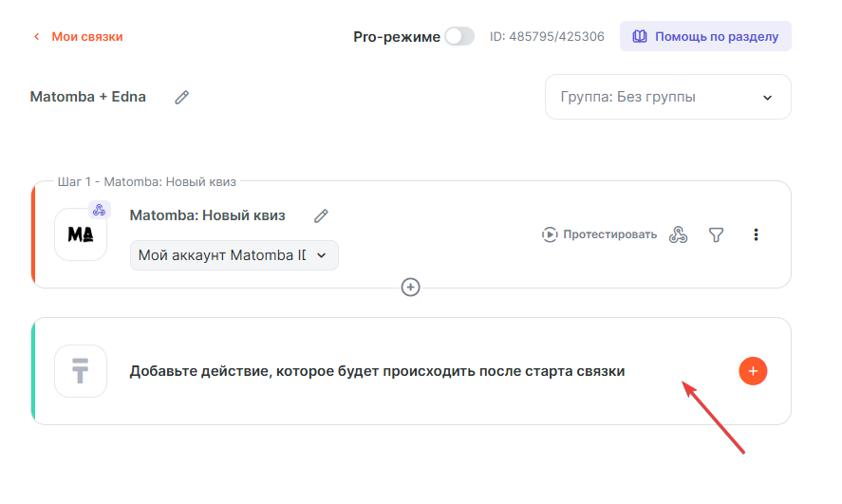The width and height of the screenshot is (842, 504).
Task: Toggle the Pro-режим switch
Action: (x=459, y=36)
